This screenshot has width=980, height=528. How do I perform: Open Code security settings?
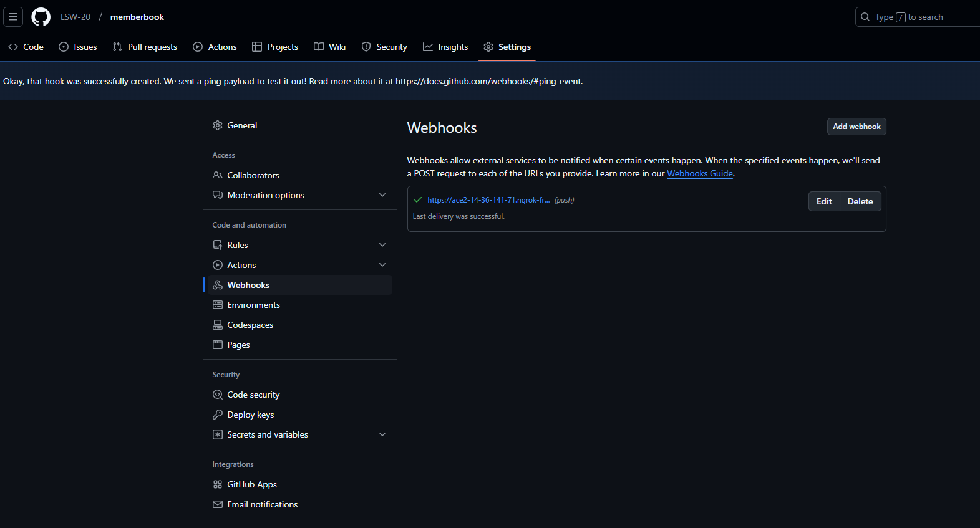pyautogui.click(x=300, y=395)
